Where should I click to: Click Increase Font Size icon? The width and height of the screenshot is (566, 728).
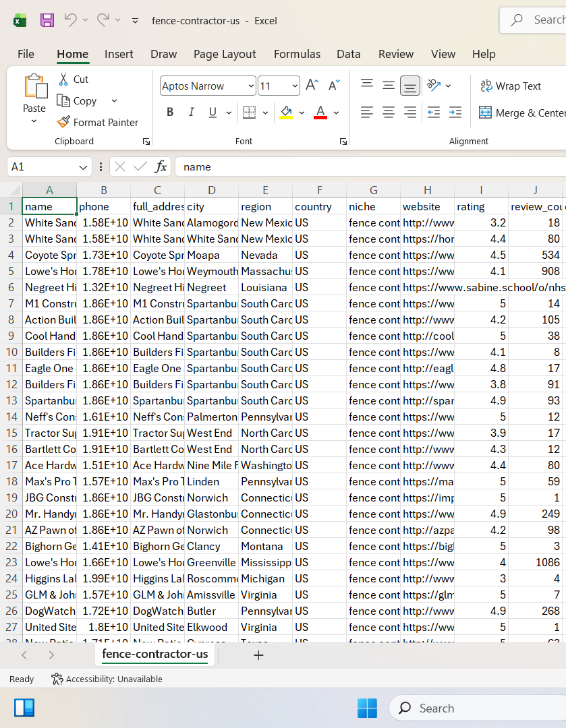pos(312,86)
